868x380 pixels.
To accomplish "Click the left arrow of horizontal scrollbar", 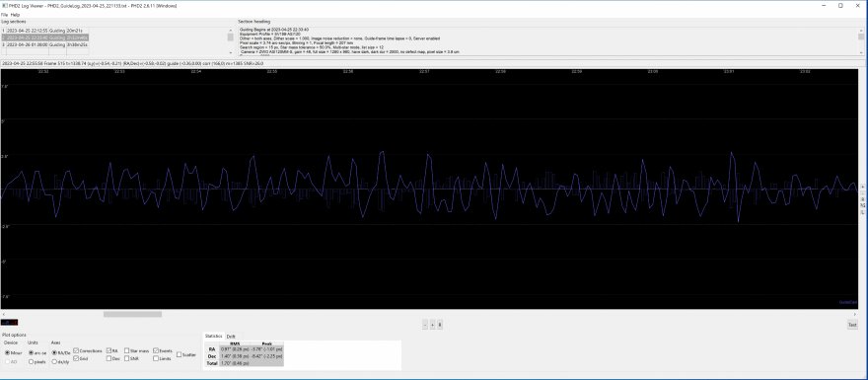I will pos(4,314).
